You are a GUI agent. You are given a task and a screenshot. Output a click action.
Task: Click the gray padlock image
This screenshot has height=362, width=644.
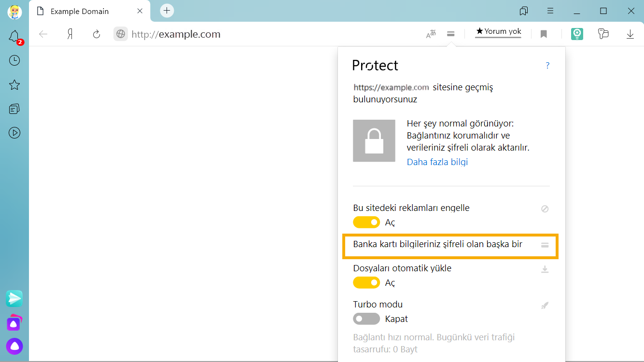coord(374,140)
